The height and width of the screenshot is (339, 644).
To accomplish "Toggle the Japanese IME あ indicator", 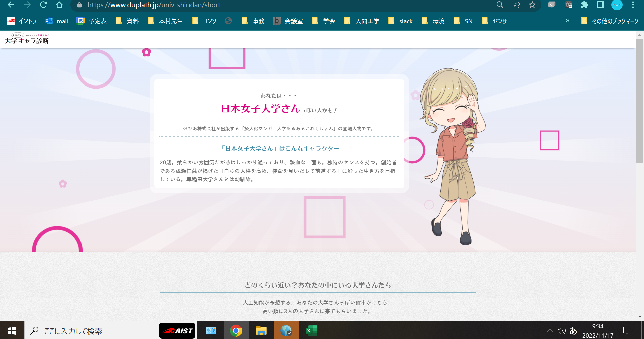I will [573, 331].
